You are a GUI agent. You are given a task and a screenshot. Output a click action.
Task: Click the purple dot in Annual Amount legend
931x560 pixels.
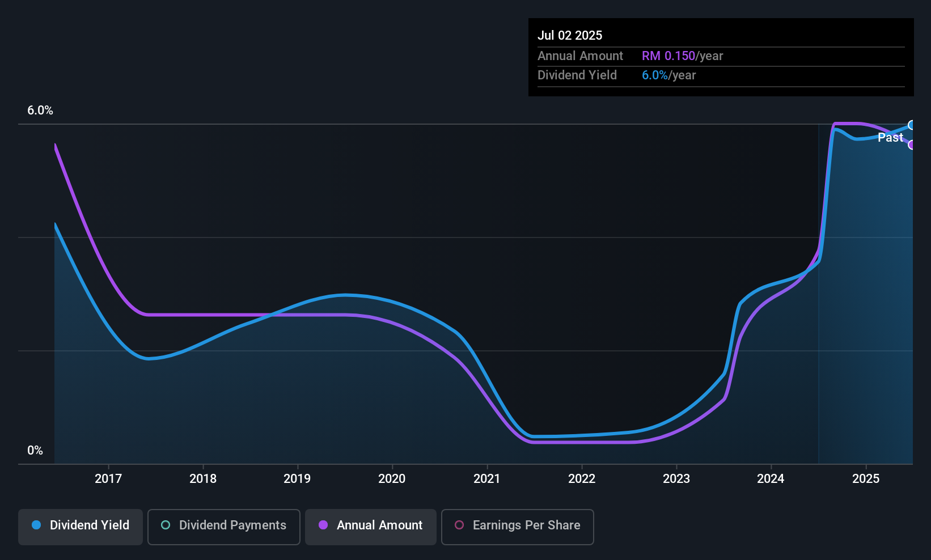323,525
